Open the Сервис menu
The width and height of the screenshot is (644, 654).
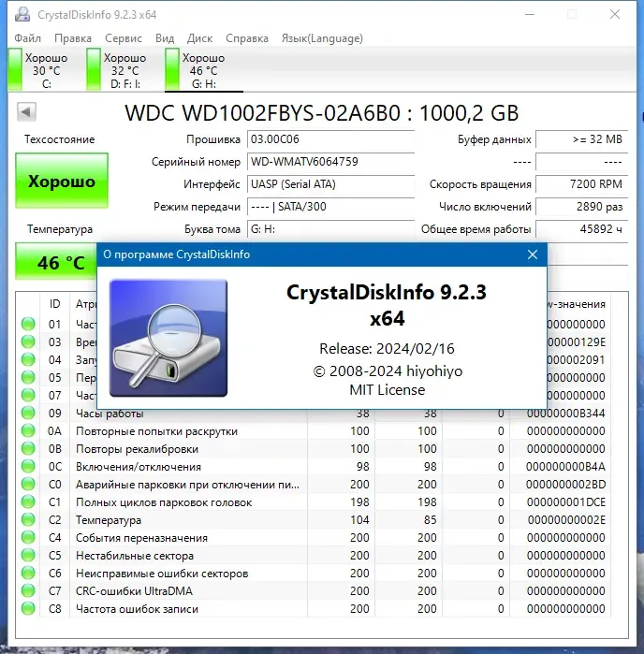124,38
